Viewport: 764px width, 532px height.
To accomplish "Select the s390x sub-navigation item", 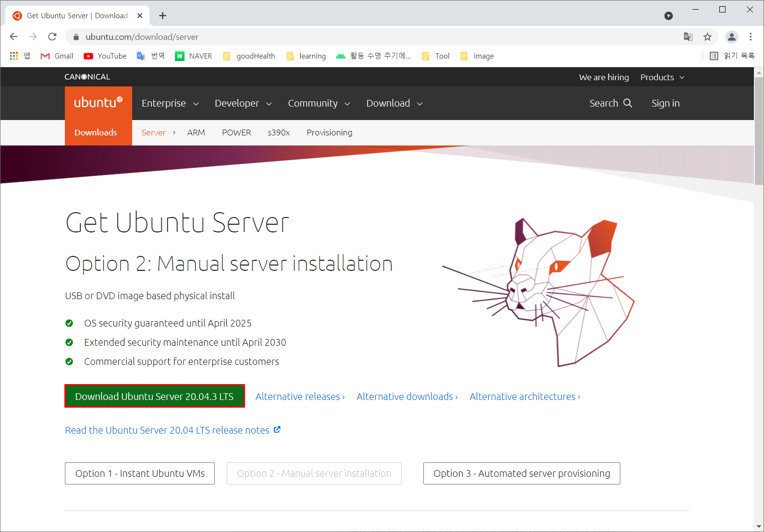I will (x=279, y=133).
